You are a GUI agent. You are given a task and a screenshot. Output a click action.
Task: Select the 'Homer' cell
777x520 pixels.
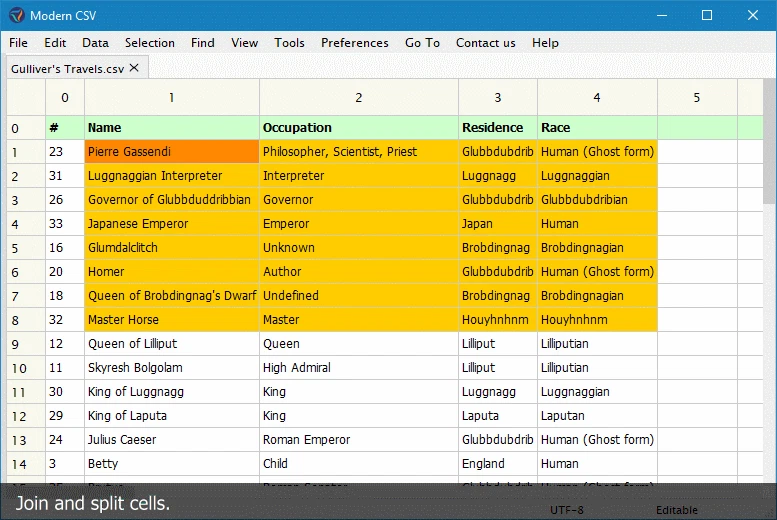(x=172, y=272)
